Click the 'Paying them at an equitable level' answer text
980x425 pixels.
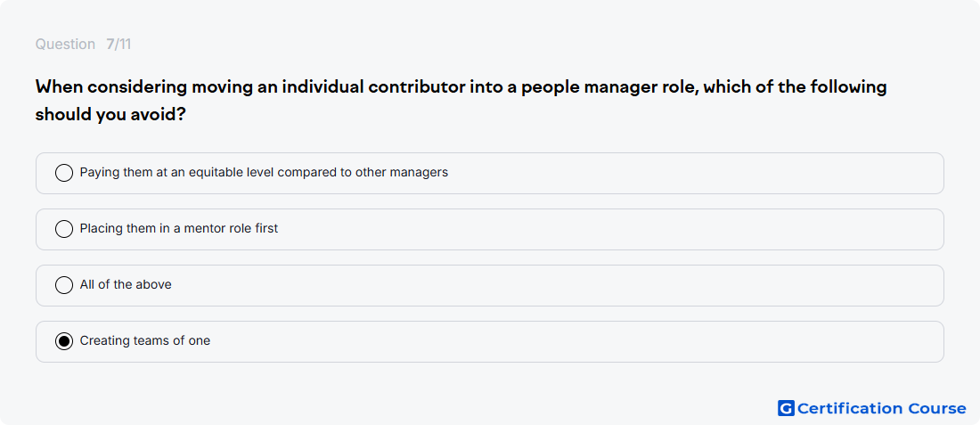click(x=264, y=172)
